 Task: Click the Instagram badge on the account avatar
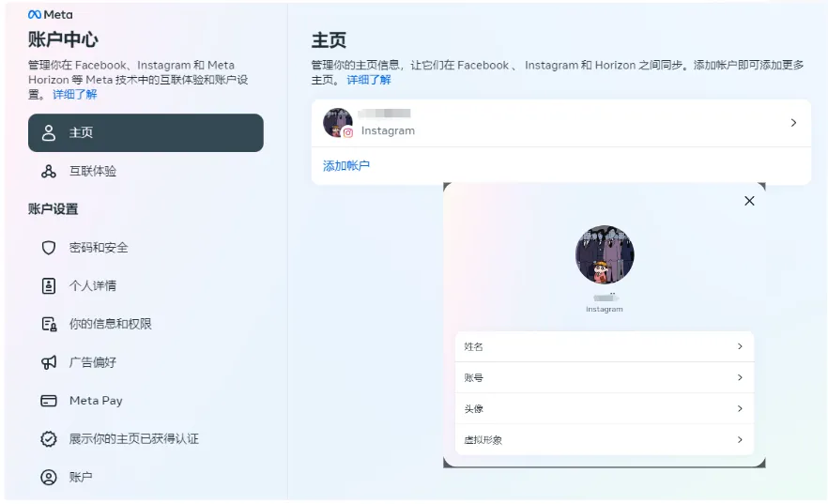point(347,133)
